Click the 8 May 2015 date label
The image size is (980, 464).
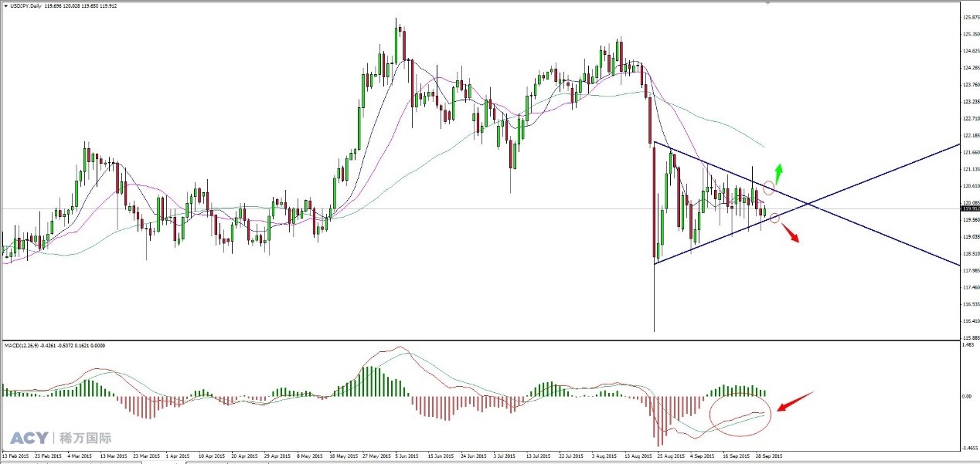pos(310,456)
